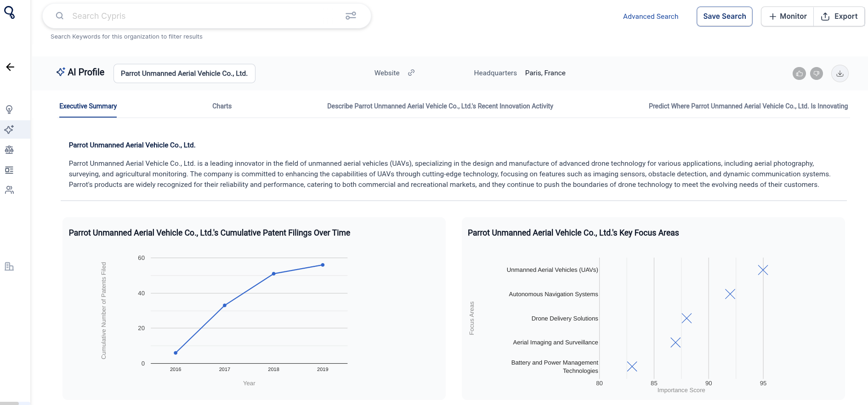Open the list view sidebar icon
Screen dimensions: 868x405
coord(9,170)
